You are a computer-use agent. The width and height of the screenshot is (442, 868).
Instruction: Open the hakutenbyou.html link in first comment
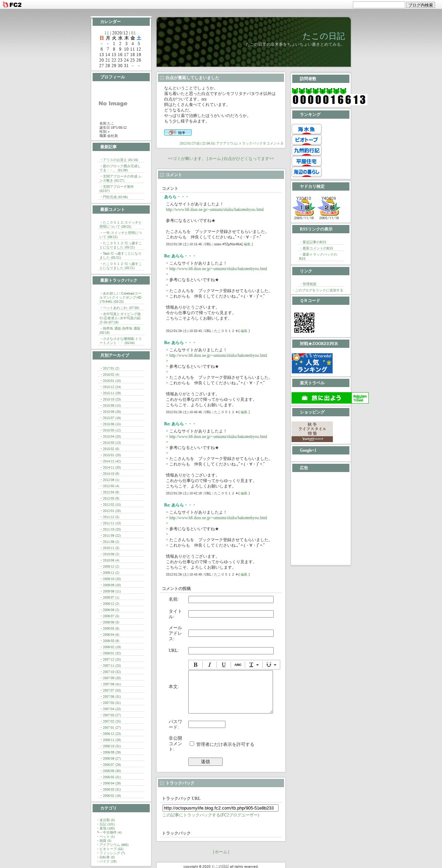click(x=215, y=210)
